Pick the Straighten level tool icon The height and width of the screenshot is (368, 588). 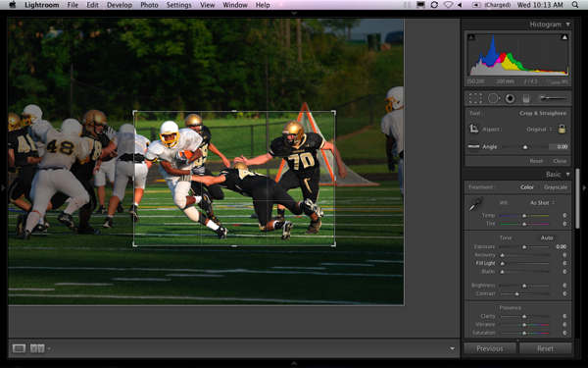(473, 146)
